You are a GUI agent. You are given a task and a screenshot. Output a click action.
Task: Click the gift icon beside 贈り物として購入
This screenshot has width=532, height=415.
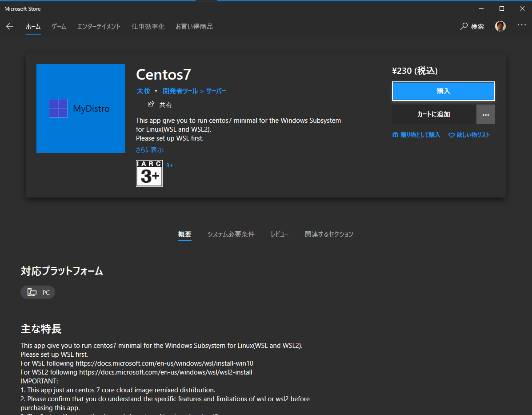pos(395,135)
